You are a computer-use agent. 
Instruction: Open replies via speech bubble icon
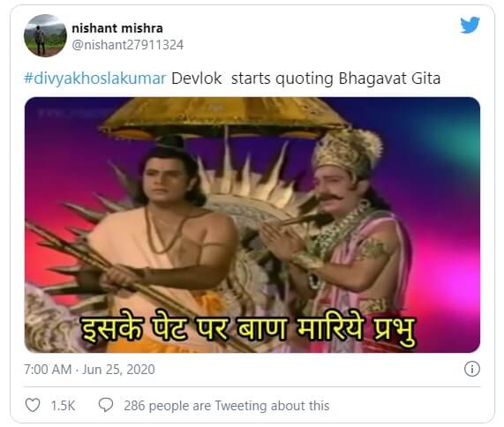(x=106, y=405)
